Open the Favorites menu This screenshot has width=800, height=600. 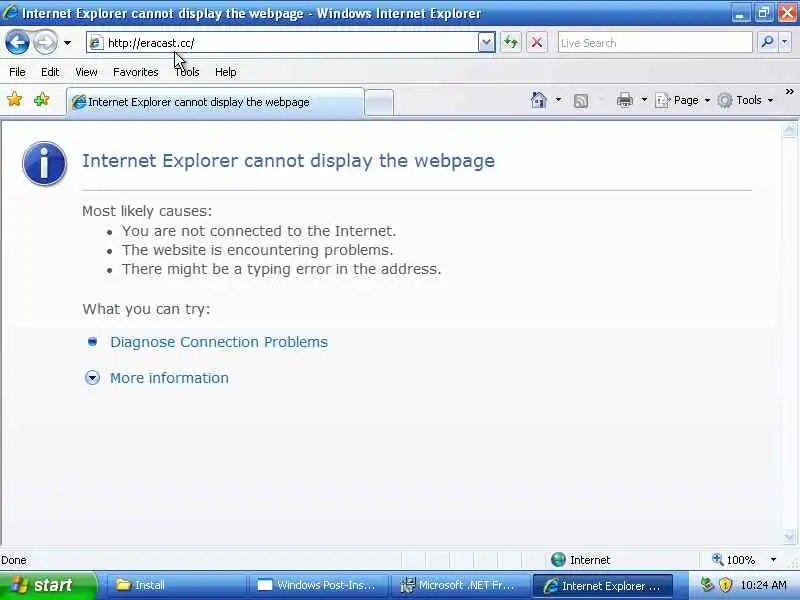pyautogui.click(x=136, y=72)
